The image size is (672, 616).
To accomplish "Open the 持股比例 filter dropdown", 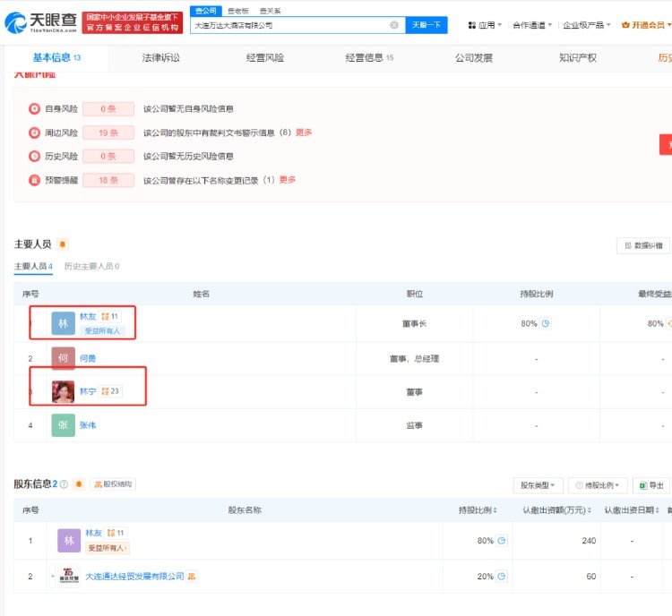I will (x=598, y=485).
